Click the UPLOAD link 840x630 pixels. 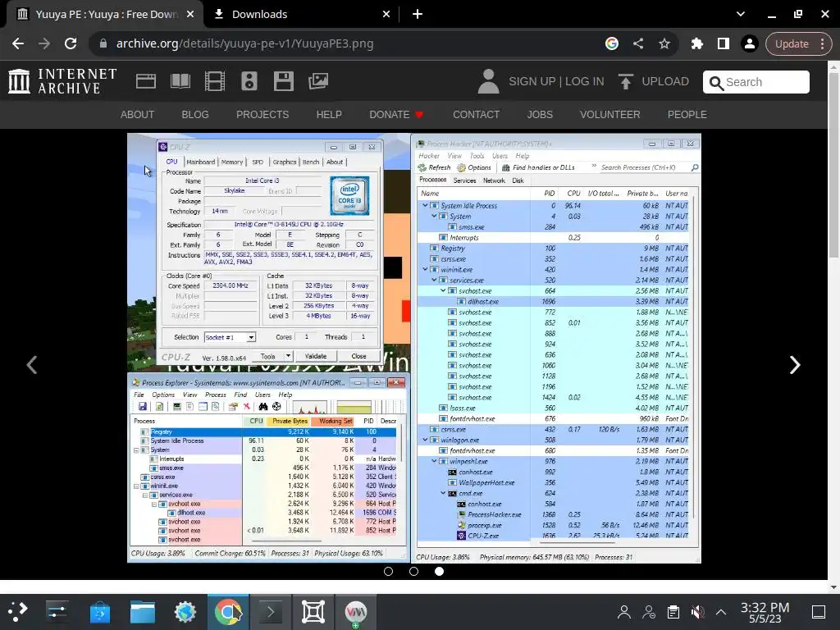(x=665, y=81)
